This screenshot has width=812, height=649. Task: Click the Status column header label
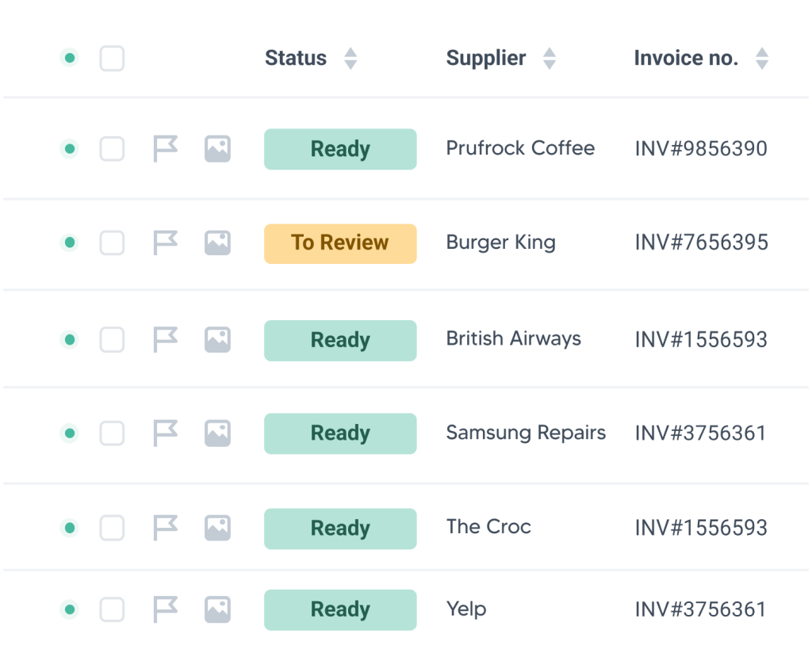point(295,58)
